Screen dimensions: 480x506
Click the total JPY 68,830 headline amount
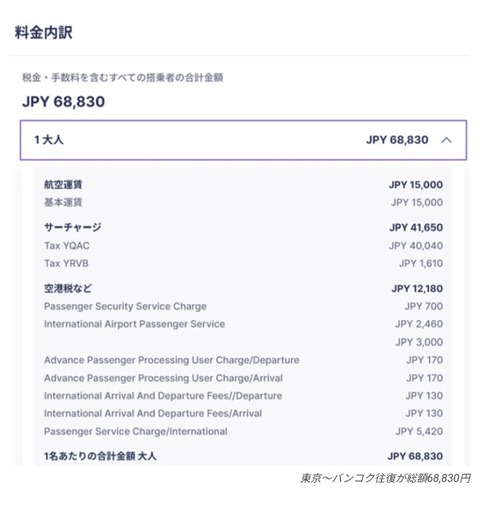64,101
